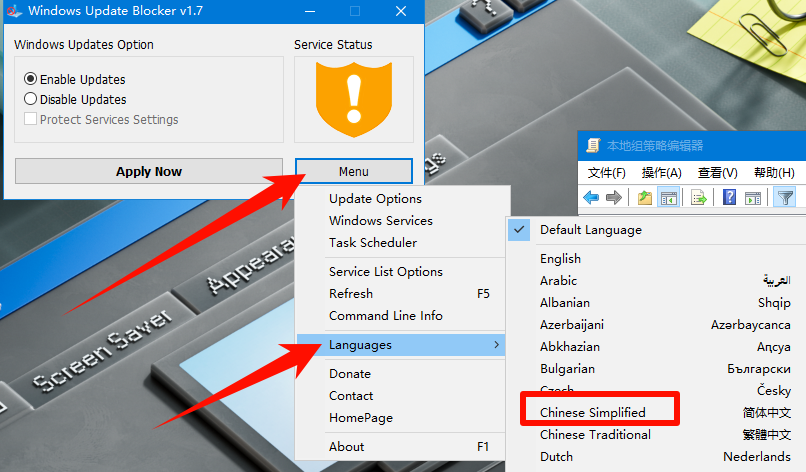Open Task Scheduler from the menu
Image resolution: width=806 pixels, height=472 pixels.
pyautogui.click(x=401, y=243)
